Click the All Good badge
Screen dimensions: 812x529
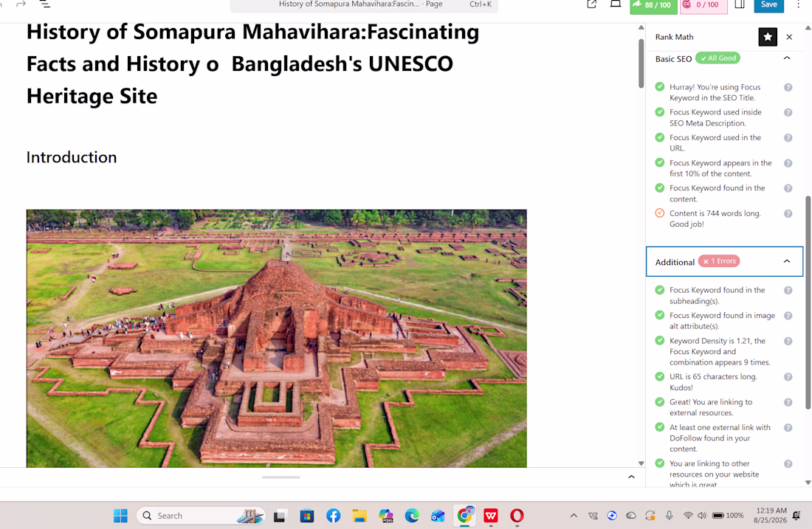(x=718, y=58)
